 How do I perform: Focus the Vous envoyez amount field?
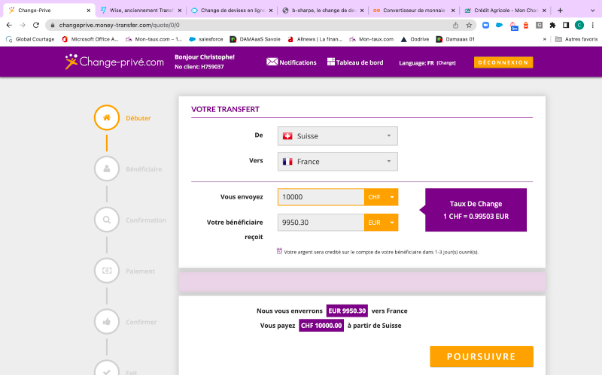click(321, 197)
